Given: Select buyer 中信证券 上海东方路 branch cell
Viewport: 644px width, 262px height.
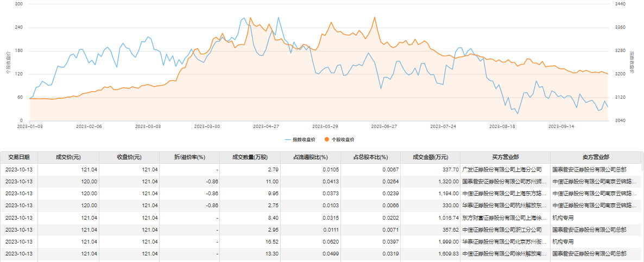Looking at the screenshot, I should [x=505, y=193].
